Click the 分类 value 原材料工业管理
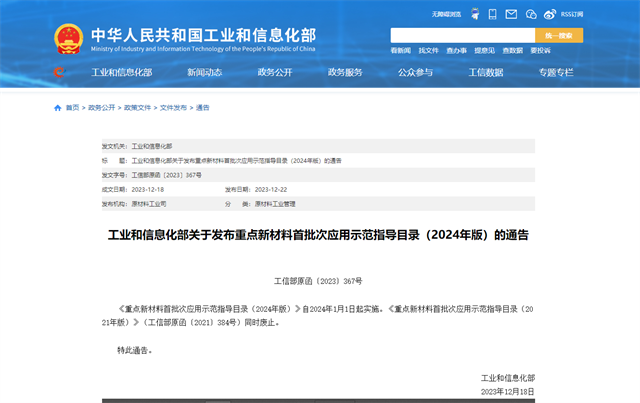 coord(275,204)
